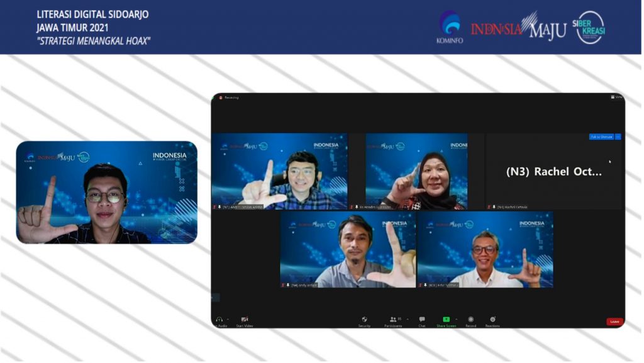Expand the Share Screen options arrow
Image resolution: width=644 pixels, height=363 pixels.
point(457,319)
